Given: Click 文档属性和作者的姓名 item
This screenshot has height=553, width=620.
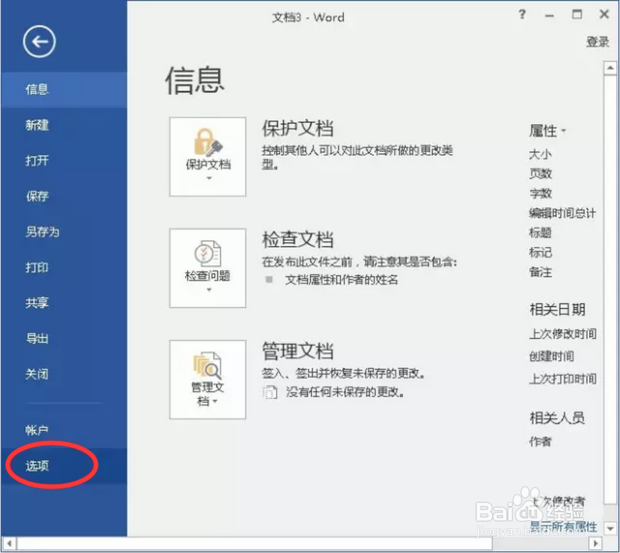Looking at the screenshot, I should click(x=342, y=280).
